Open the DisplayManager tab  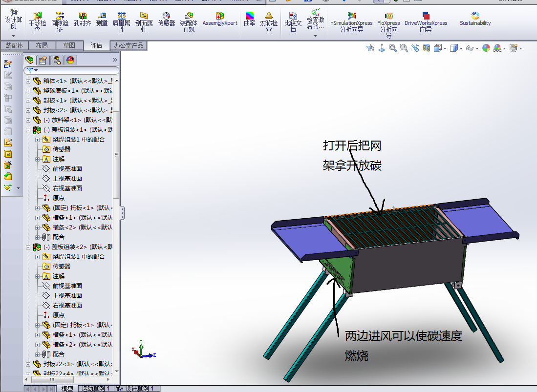(70, 60)
